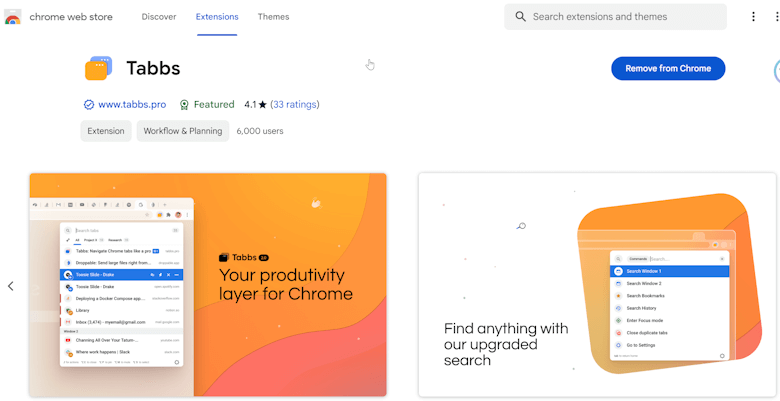Select the Extension category chip
This screenshot has width=780, height=401.
point(106,131)
